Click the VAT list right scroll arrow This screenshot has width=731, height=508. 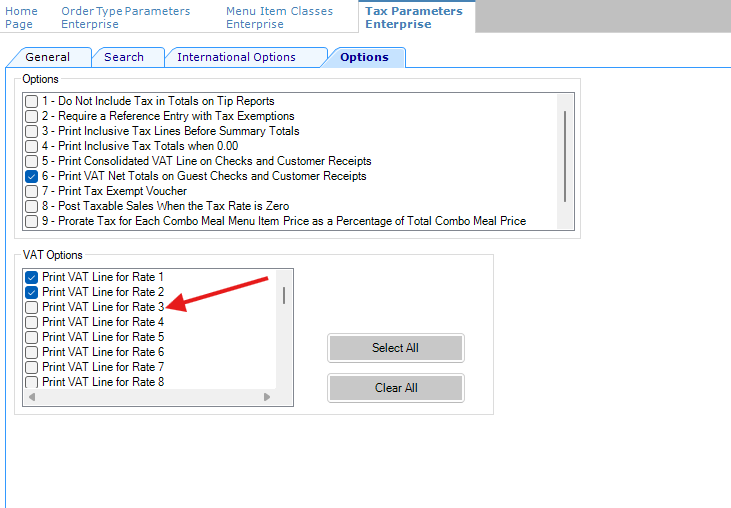coord(267,397)
